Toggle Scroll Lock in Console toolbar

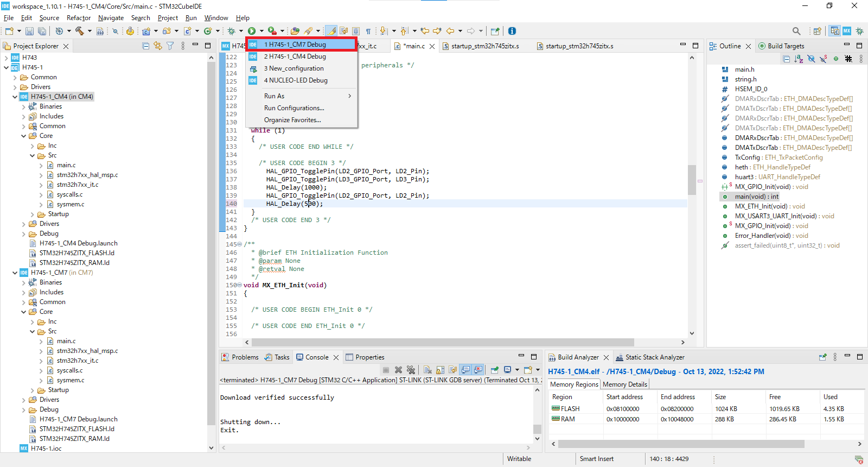click(x=440, y=370)
